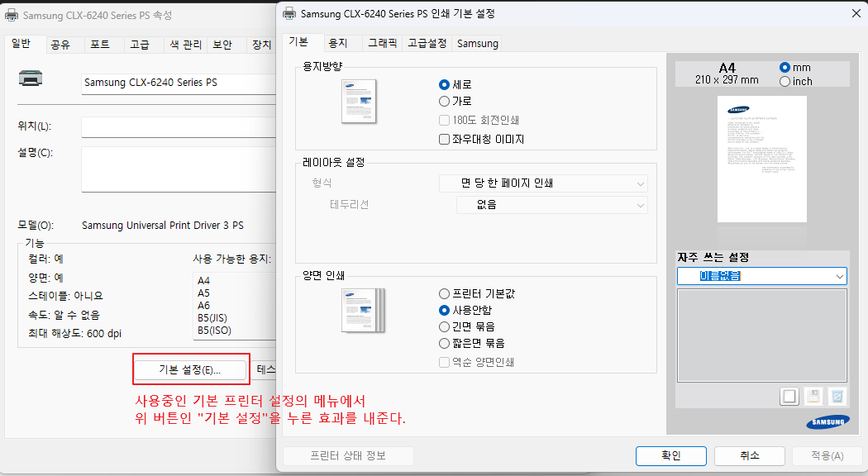Open the 색 관리 tab in the properties window
The height and width of the screenshot is (476, 868).
point(185,45)
